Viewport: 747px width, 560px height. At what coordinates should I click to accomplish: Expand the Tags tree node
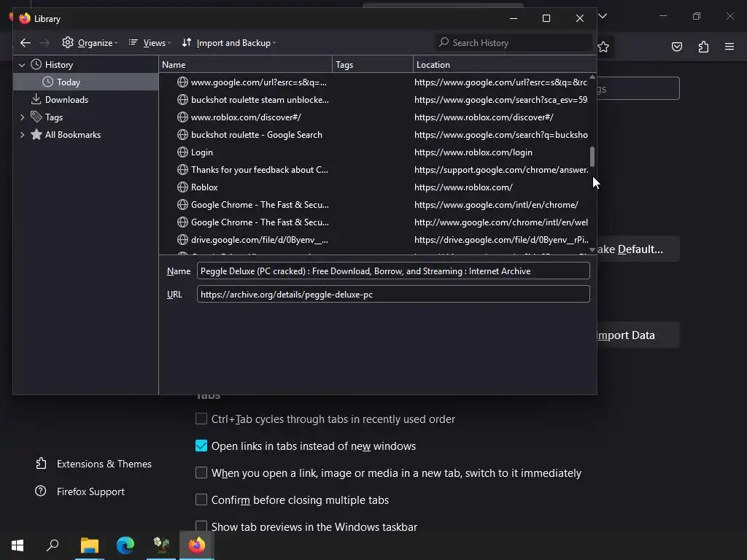click(x=22, y=117)
